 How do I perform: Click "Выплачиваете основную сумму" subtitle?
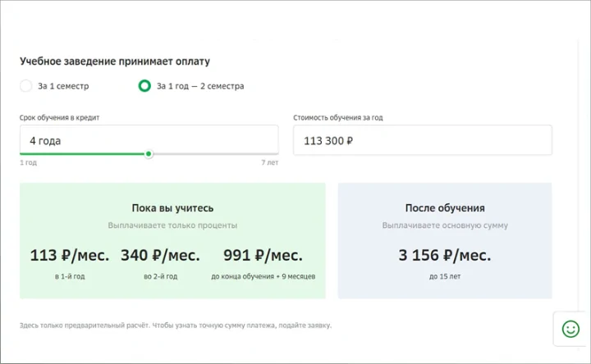(445, 225)
